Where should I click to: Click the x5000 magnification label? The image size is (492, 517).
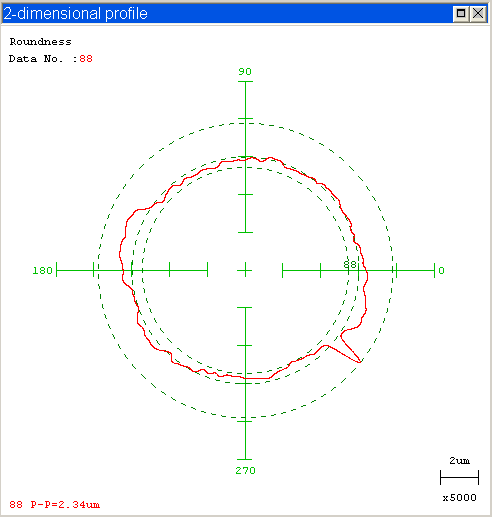(x=459, y=498)
